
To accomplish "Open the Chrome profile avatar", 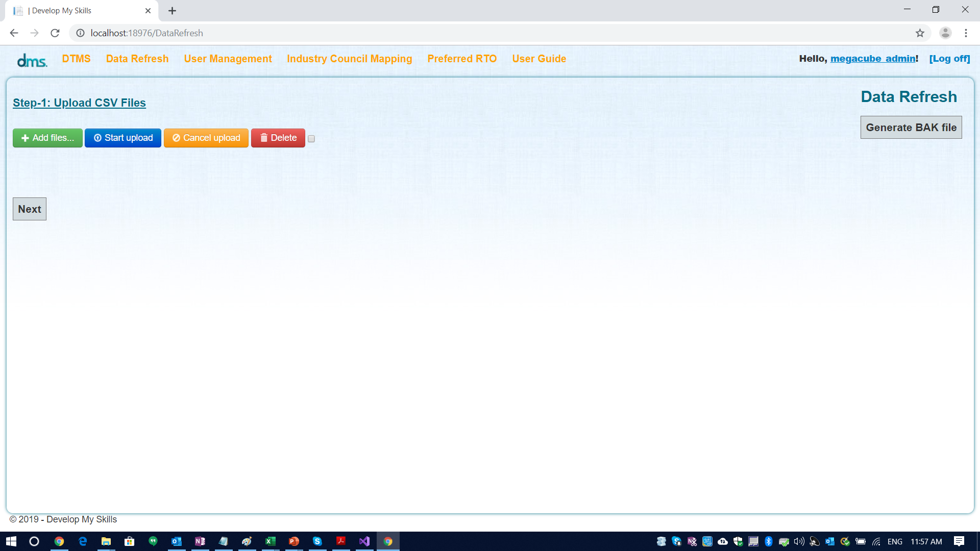I will pyautogui.click(x=945, y=33).
